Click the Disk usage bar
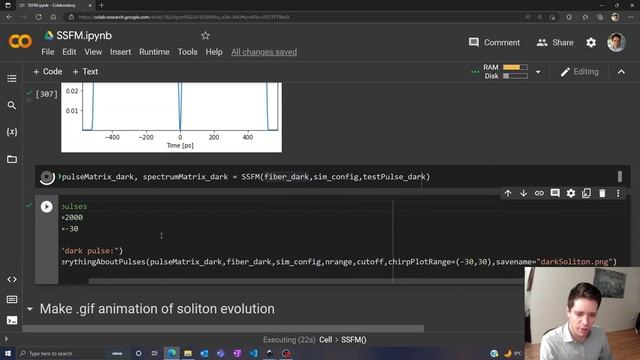This screenshot has height=360, width=640. pos(515,76)
